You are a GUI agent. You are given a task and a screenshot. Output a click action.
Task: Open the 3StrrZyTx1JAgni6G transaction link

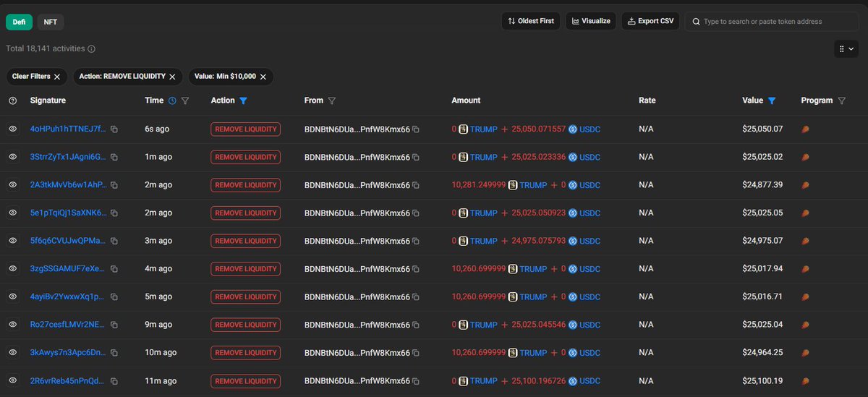68,157
